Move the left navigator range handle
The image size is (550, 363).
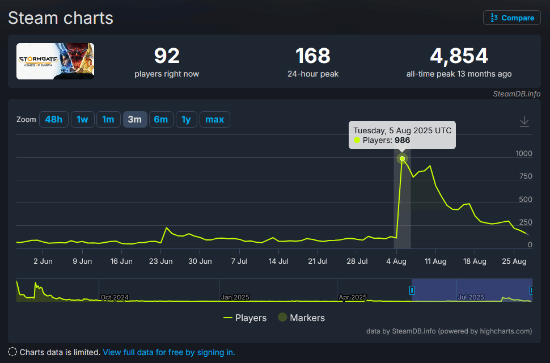coord(412,290)
